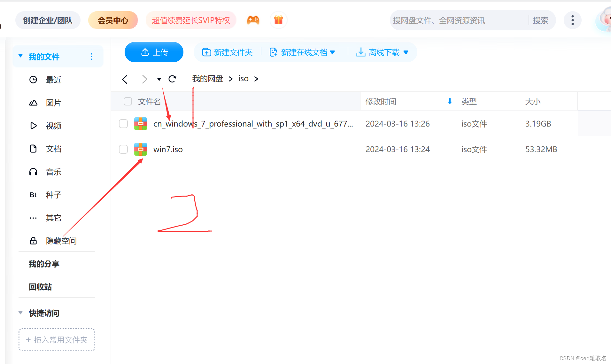Go to iso folder in breadcrumb
Screen dimensions: 611x364
coord(244,79)
